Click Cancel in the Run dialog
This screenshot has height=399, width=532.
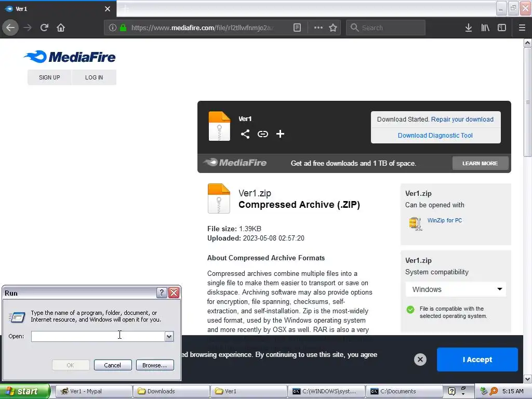coord(113,365)
